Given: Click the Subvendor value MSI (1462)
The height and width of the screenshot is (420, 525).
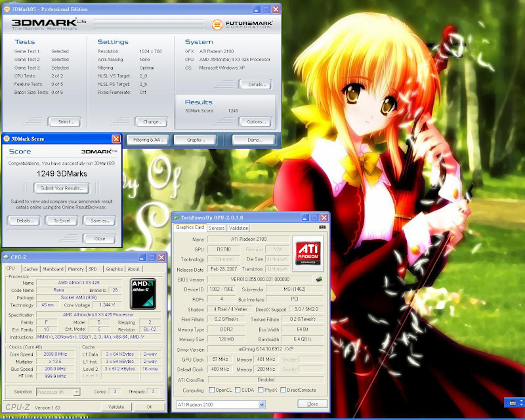Looking at the screenshot, I should pos(295,289).
